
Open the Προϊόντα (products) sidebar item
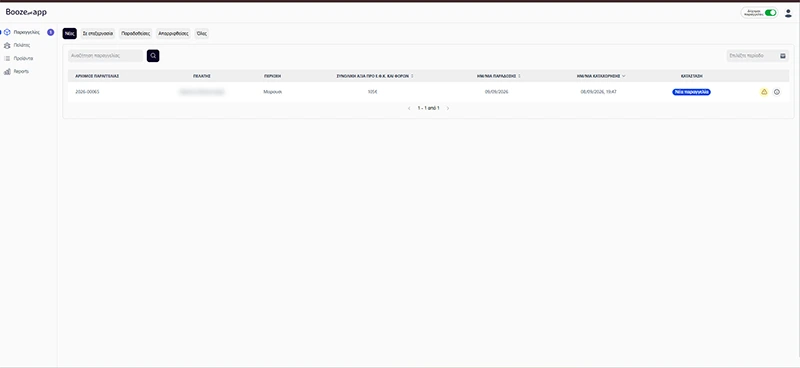(23, 58)
